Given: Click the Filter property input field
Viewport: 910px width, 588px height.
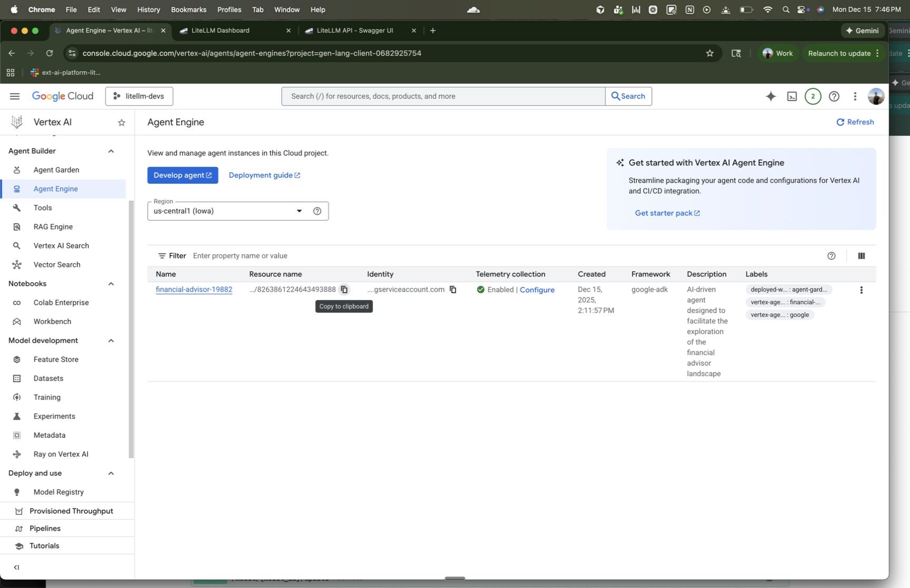Looking at the screenshot, I should [x=506, y=256].
